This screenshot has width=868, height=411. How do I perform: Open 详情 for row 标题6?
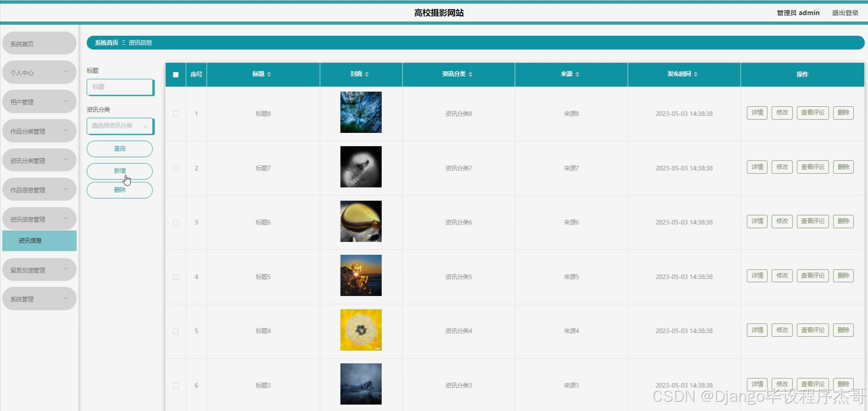757,221
